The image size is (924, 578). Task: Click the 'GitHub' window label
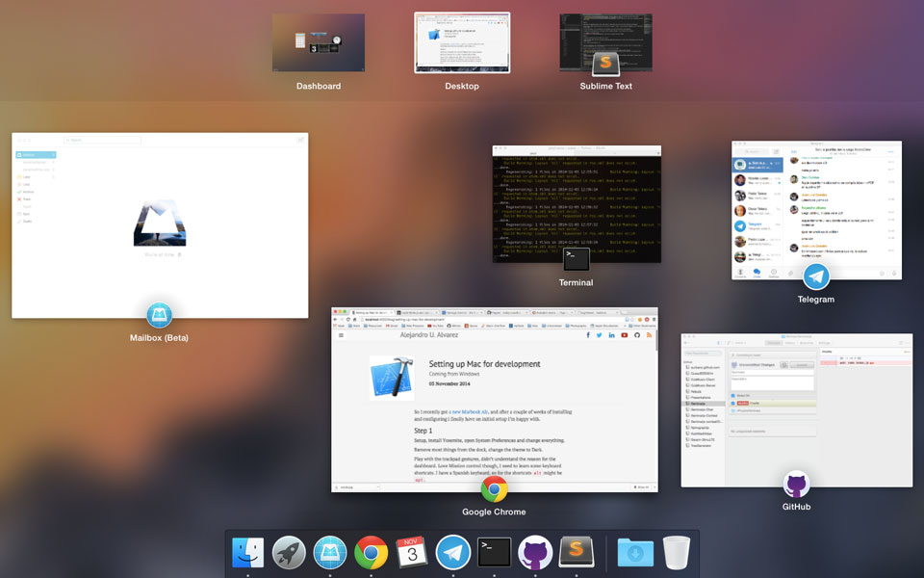point(796,507)
